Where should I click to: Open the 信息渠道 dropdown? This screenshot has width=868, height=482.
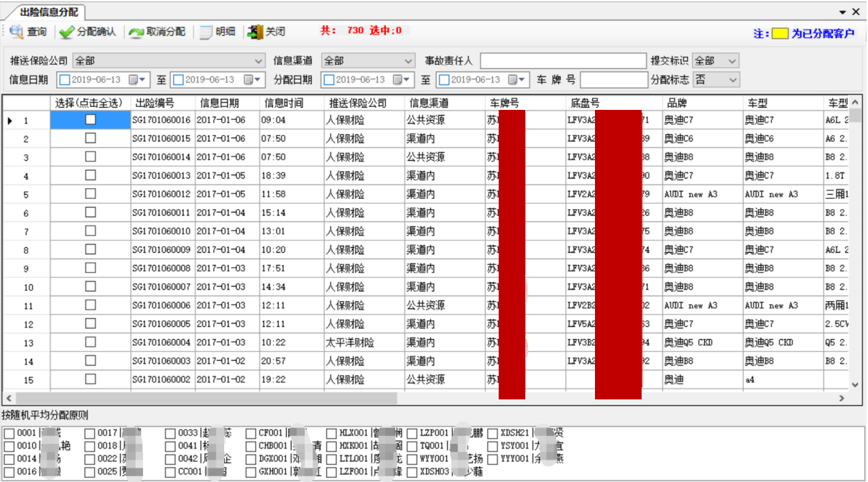[408, 61]
